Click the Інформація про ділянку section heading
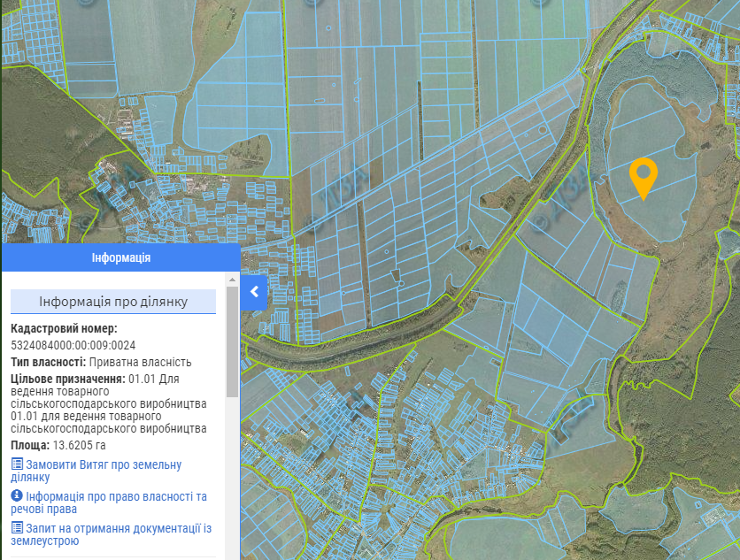Screen dimensions: 740x560 pyautogui.click(x=113, y=302)
